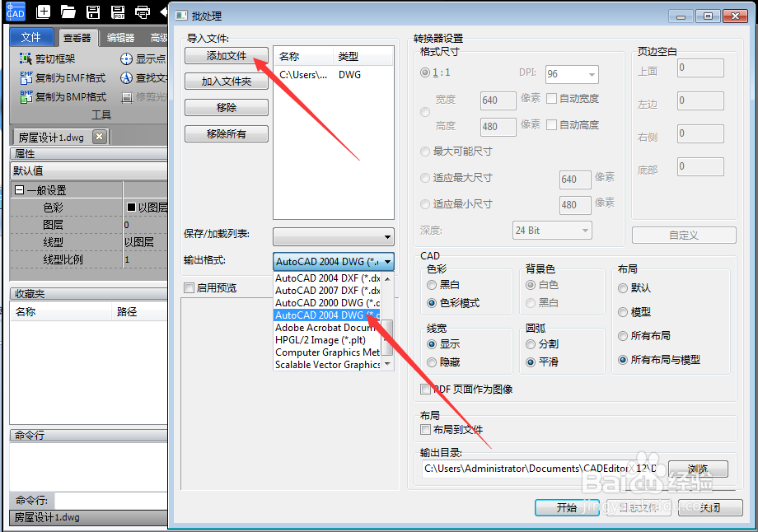Select the C:\Users DWG file row
Screen dimensions: 758x532
coord(334,75)
